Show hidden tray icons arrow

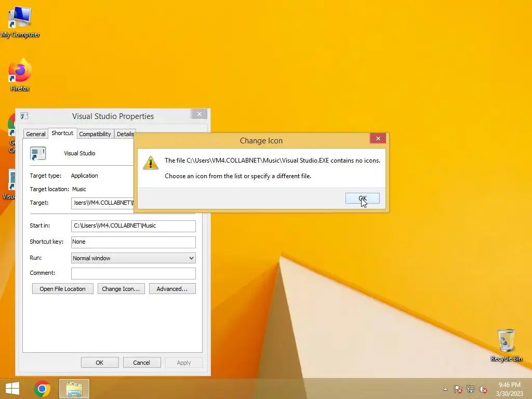click(445, 389)
